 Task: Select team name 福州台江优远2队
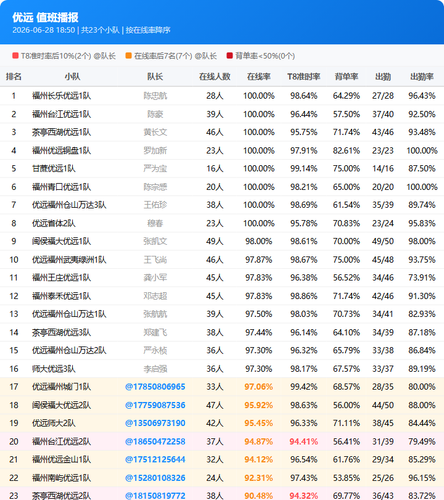pyautogui.click(x=61, y=441)
